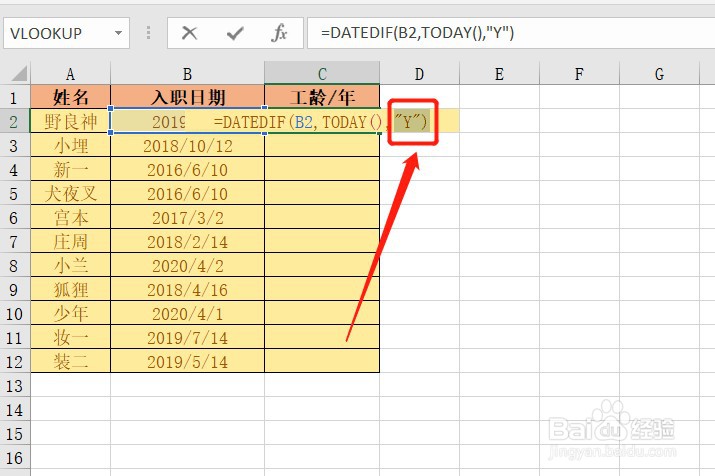715x476 pixels.
Task: Select row 1 header
Action: coord(14,97)
